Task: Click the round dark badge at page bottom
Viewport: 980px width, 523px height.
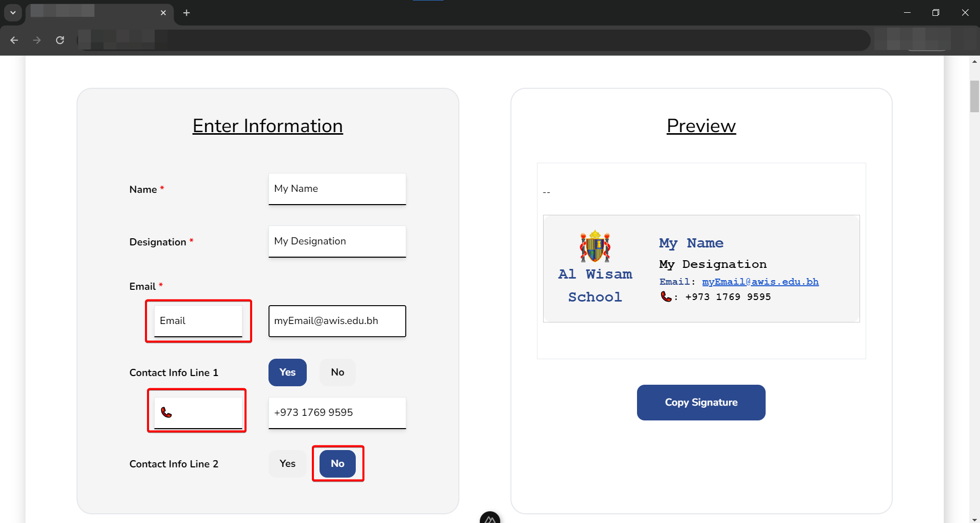Action: pyautogui.click(x=489, y=518)
